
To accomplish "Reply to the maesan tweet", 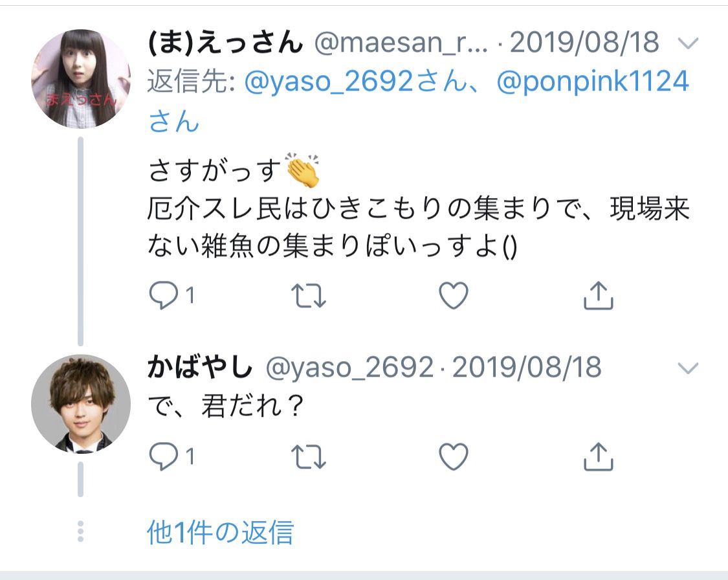I will click(x=164, y=295).
